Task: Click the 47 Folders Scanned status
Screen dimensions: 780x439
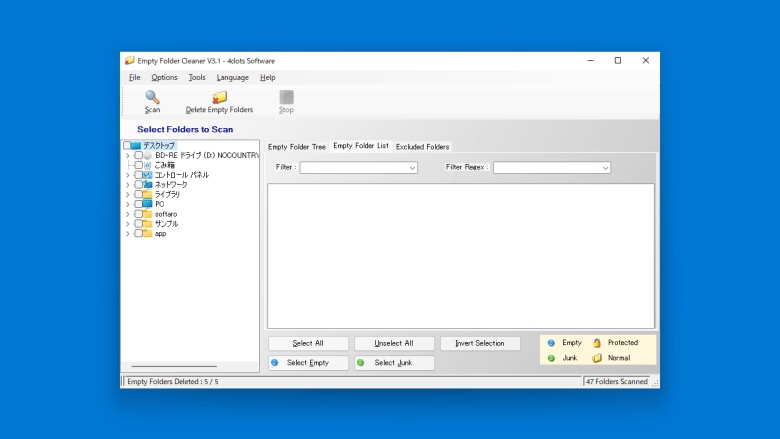Action: click(x=617, y=382)
